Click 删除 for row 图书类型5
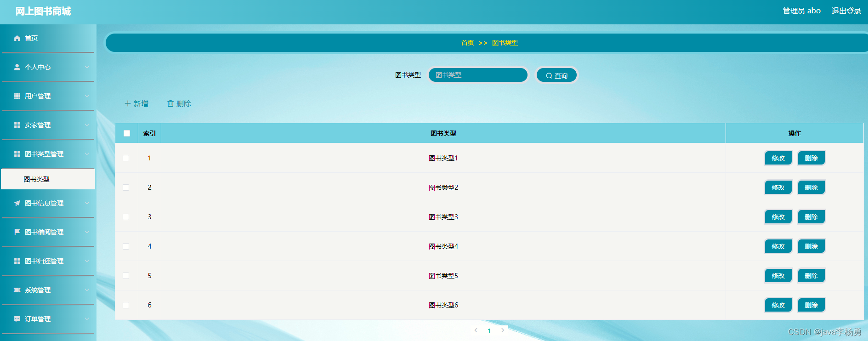868x341 pixels. click(811, 276)
